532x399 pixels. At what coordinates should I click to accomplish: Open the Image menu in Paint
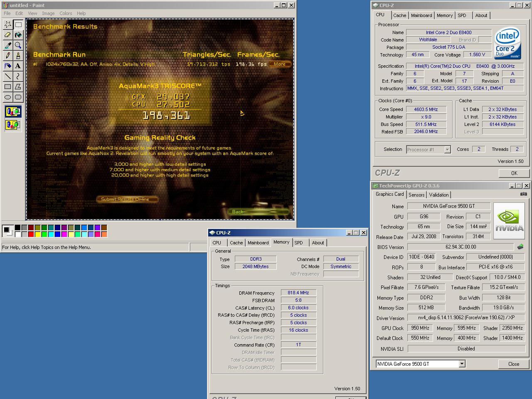coord(48,13)
